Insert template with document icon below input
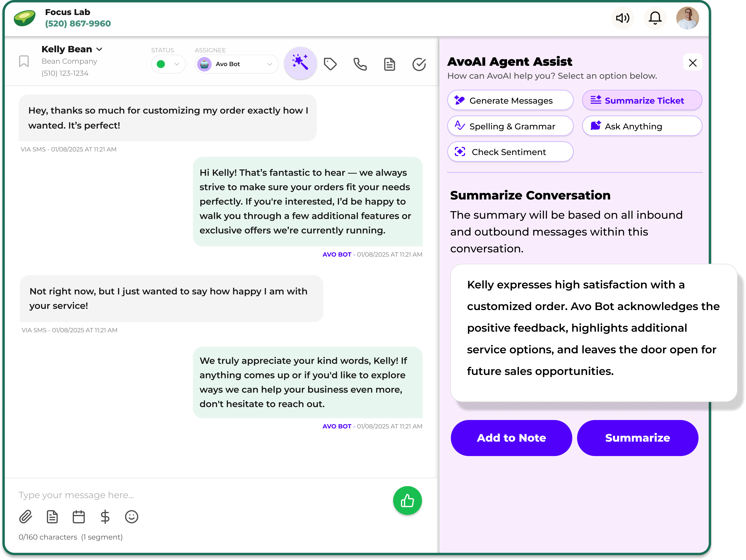 coord(52,517)
